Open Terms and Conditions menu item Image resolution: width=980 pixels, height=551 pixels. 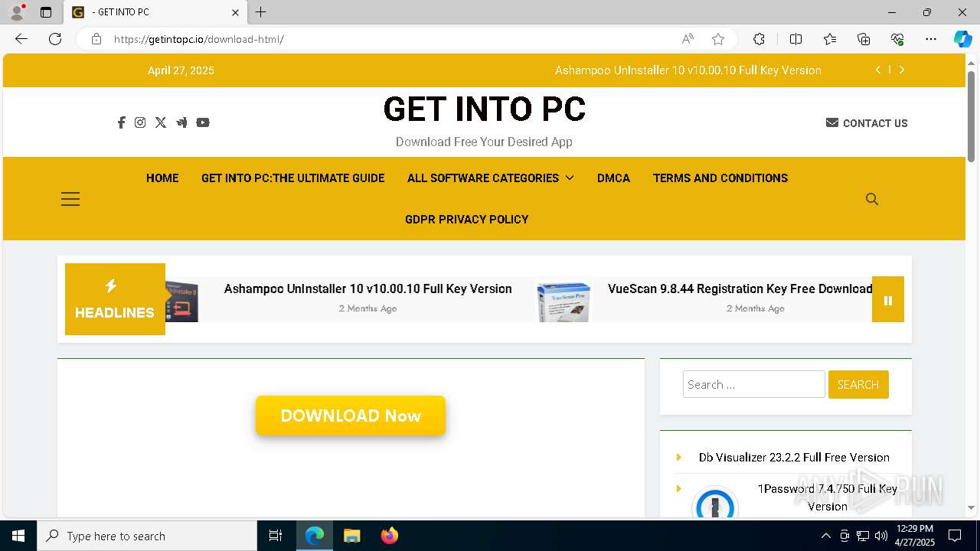720,178
